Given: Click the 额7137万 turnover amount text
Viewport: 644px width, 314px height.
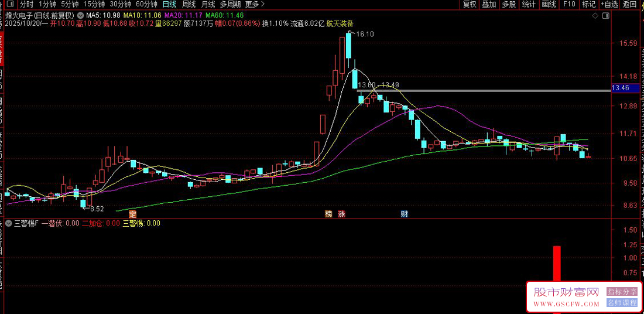Looking at the screenshot, I should point(198,23).
